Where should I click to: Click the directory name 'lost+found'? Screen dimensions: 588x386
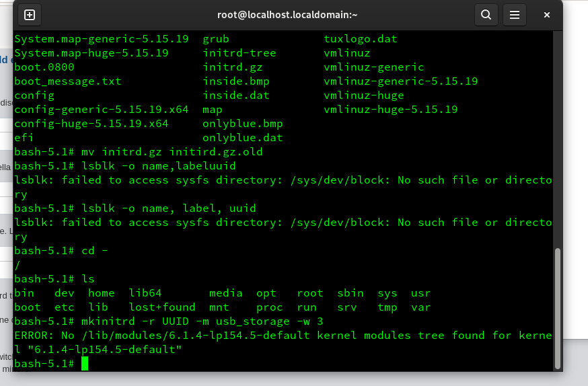tap(162, 307)
